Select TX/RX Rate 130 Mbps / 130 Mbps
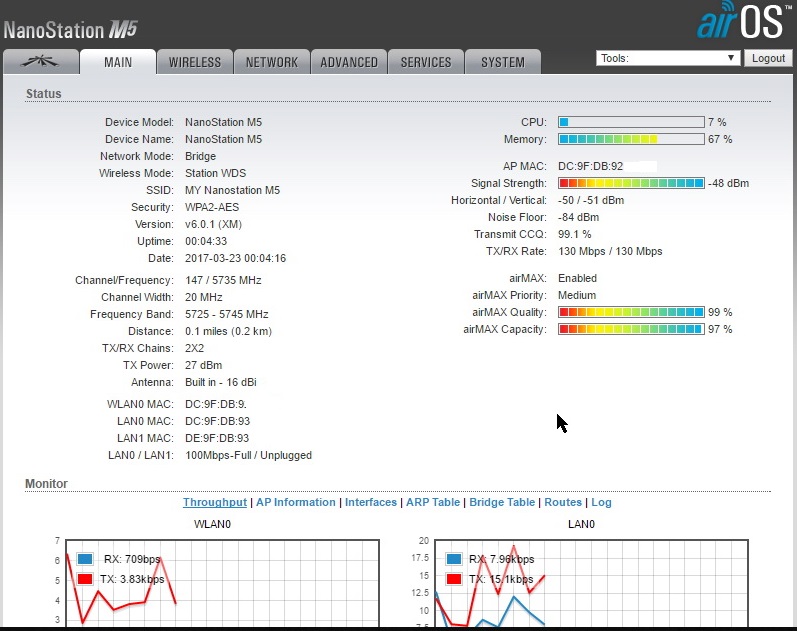Image resolution: width=797 pixels, height=631 pixels. pyautogui.click(x=610, y=251)
